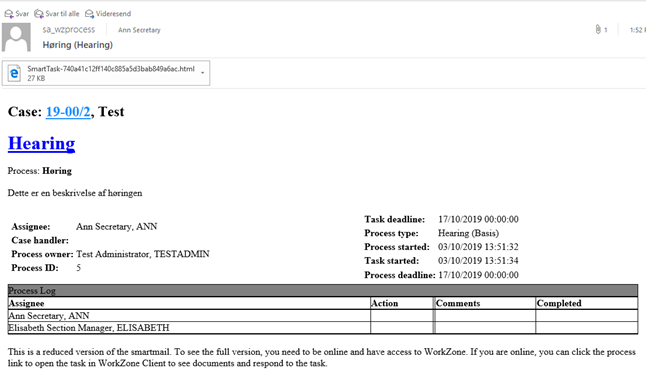The height and width of the screenshot is (377, 646).
Task: Click the sender avatar picture
Action: coord(16,37)
